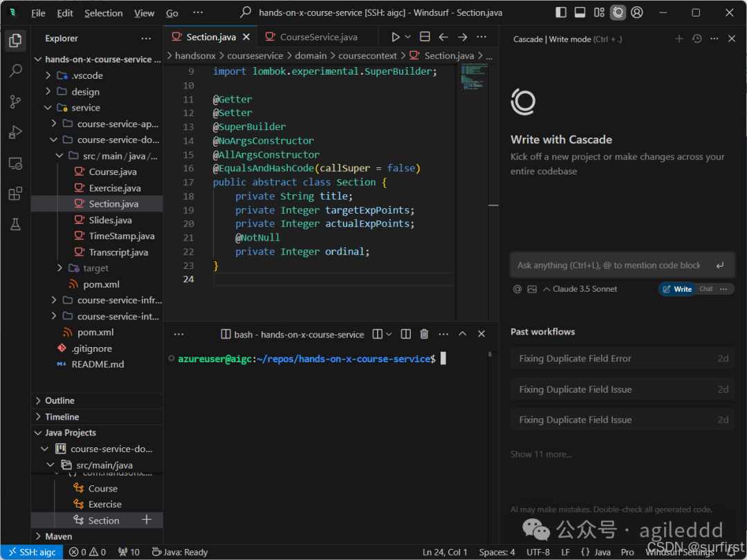Toggle the bottom panel layout icon
This screenshot has width=747, height=560.
(580, 12)
